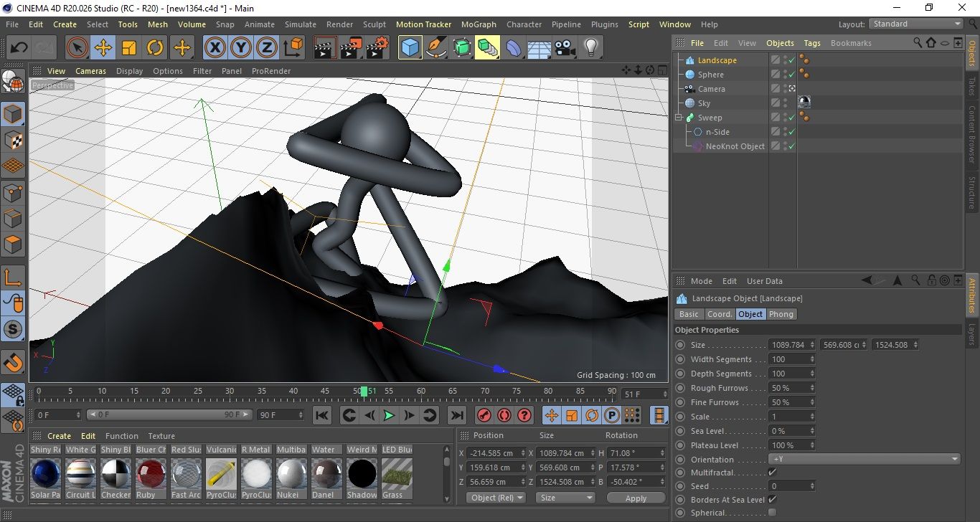Click Render View clapperboard icon

click(325, 48)
